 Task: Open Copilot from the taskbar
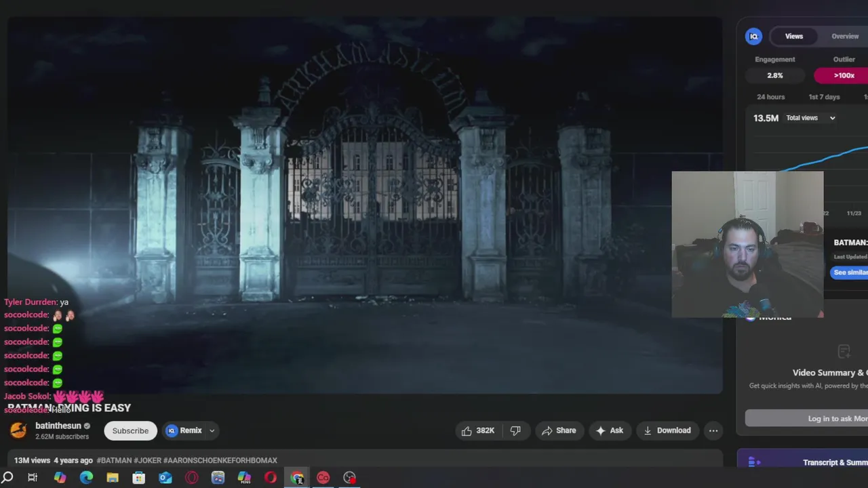pos(60,478)
